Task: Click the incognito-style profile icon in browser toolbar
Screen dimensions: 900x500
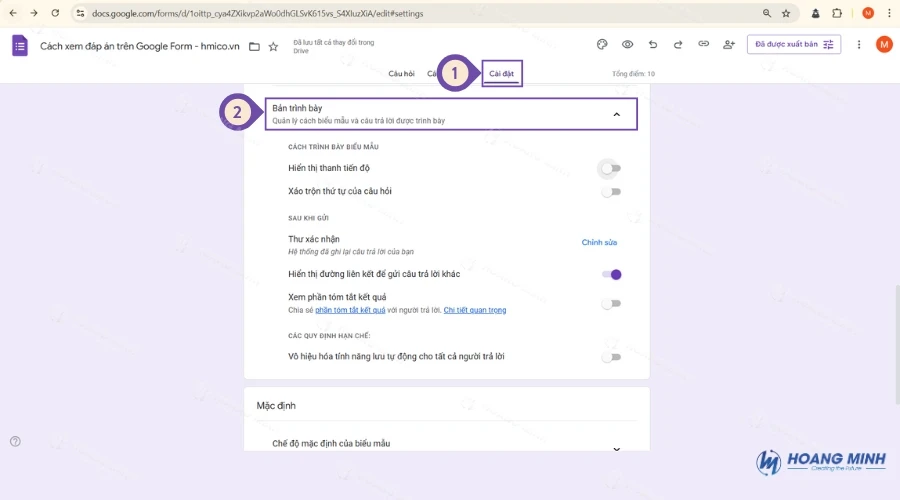Action: [816, 13]
